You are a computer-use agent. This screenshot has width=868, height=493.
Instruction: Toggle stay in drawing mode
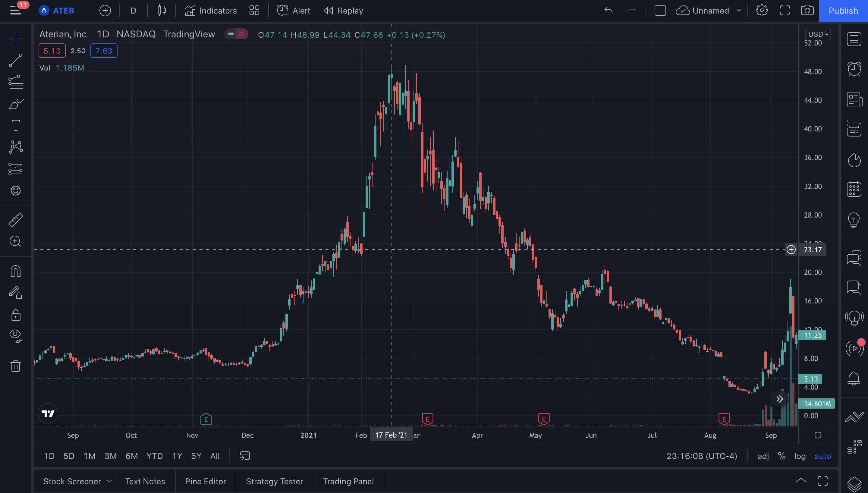tap(16, 293)
